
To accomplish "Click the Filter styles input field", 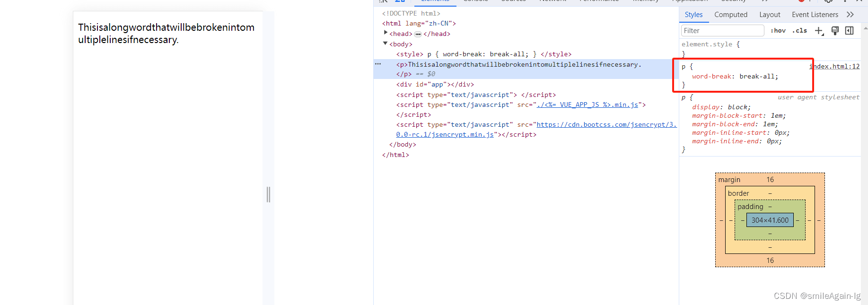I will point(722,31).
